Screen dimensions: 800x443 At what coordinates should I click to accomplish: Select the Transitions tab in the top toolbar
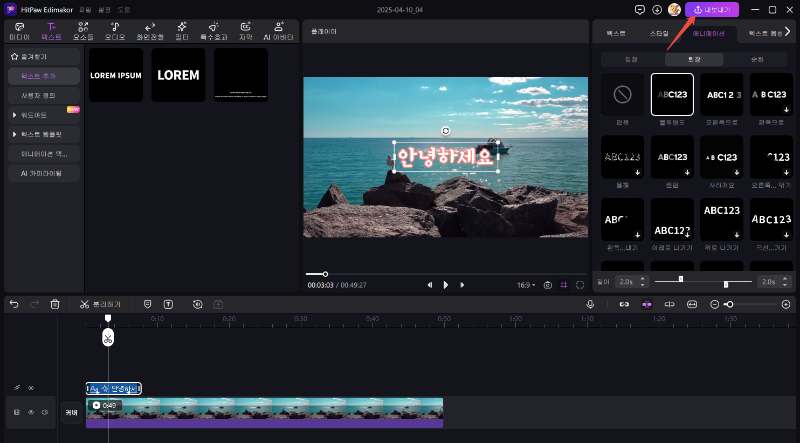(x=150, y=30)
